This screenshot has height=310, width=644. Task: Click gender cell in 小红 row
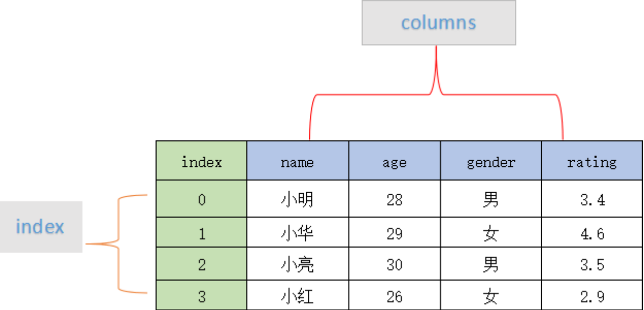click(x=491, y=296)
